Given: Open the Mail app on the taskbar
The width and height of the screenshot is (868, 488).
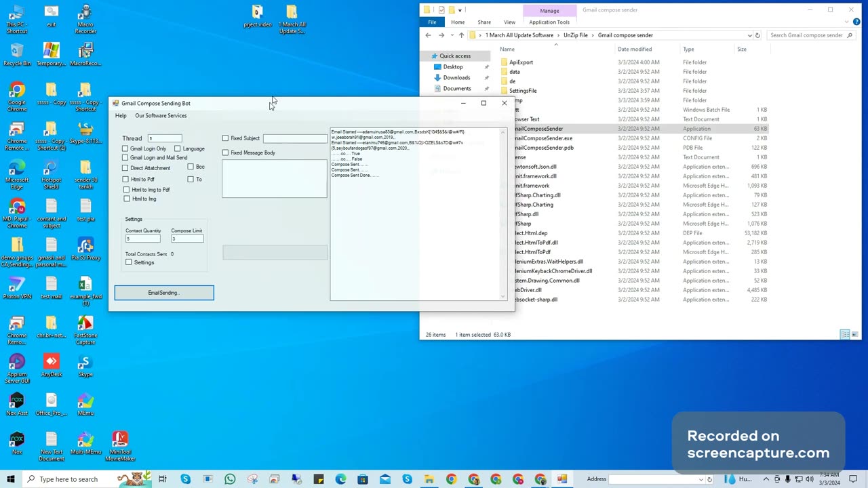Looking at the screenshot, I should 384,479.
